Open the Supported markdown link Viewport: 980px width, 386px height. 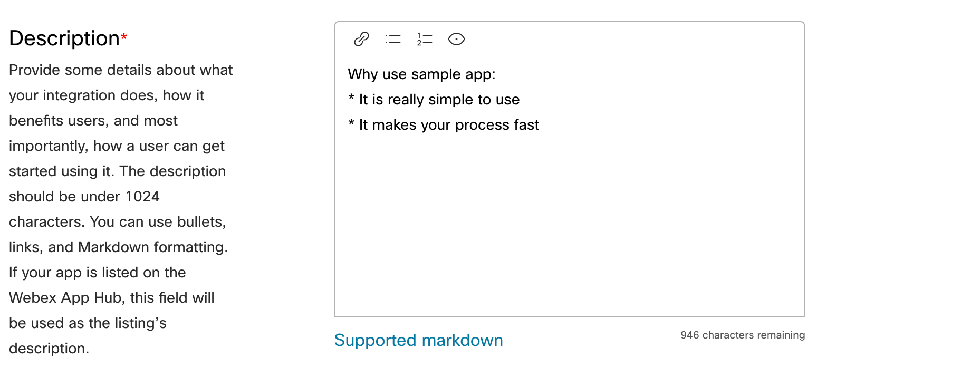[x=419, y=340]
